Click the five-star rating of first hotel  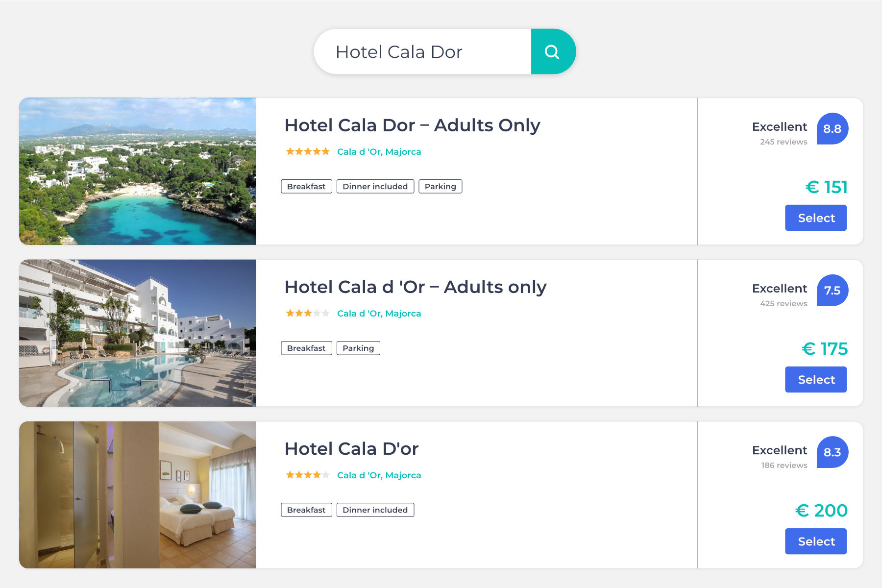pyautogui.click(x=308, y=152)
